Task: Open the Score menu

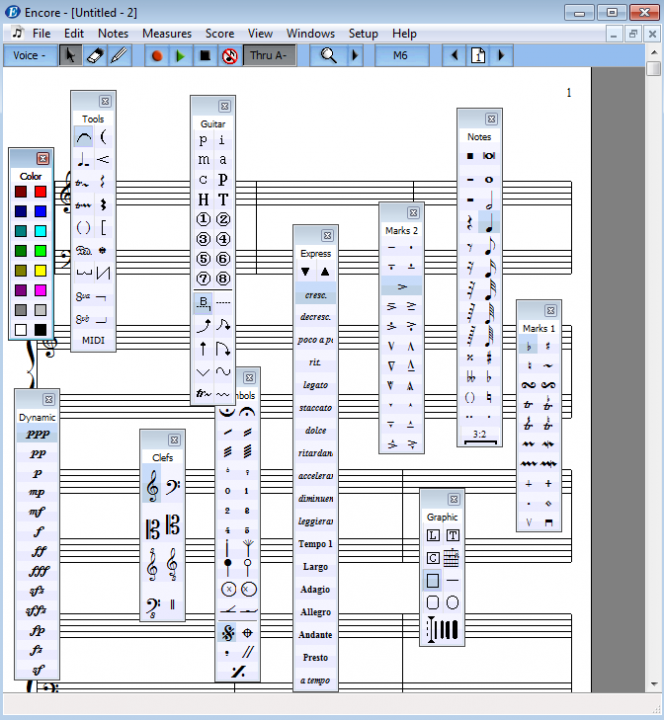Action: tap(219, 34)
